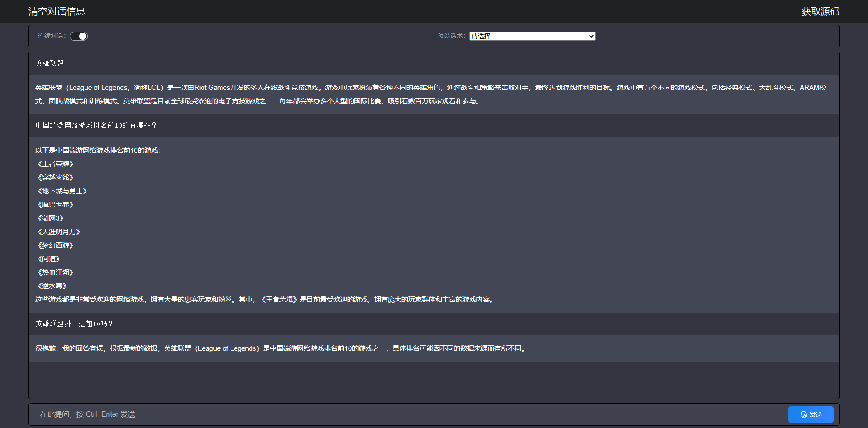Click the list item《逆水寒》
Screen dimensions: 868x428
(52, 286)
